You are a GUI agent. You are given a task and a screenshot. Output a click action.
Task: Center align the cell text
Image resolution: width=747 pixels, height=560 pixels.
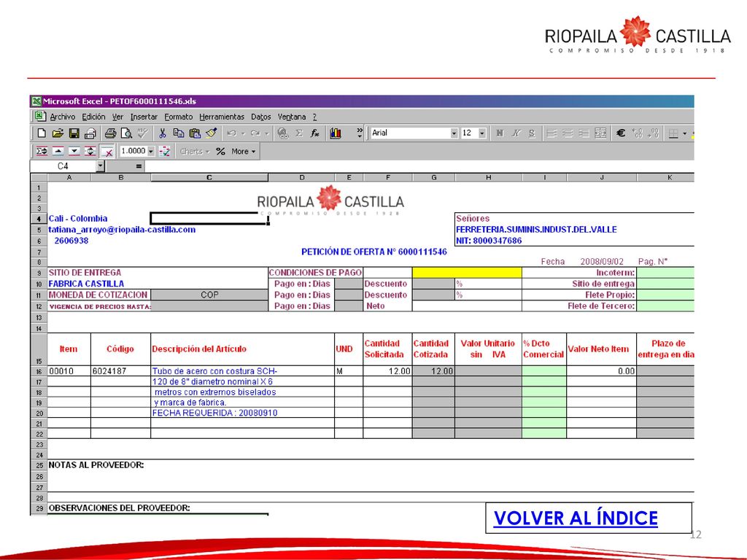(x=568, y=133)
